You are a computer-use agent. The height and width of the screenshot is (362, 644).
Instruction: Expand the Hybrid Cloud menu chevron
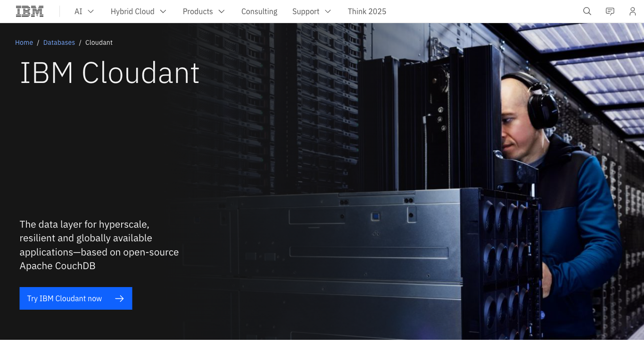click(x=163, y=11)
